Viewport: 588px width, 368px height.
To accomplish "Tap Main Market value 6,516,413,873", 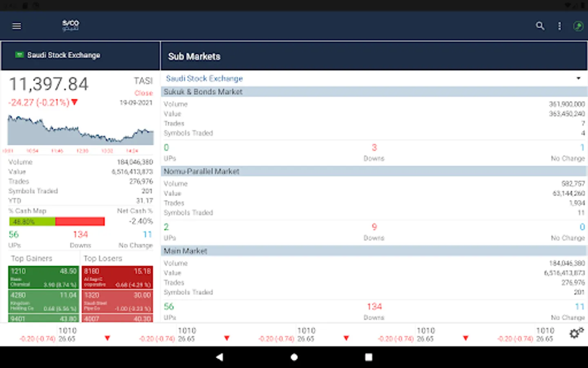I will click(565, 273).
